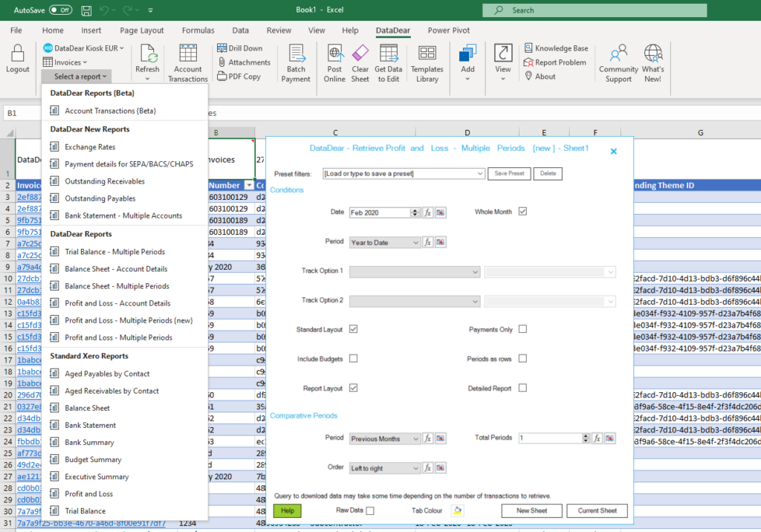Open the Track Option 1 dropdown
Screen dimensions: 761x532
(415, 272)
